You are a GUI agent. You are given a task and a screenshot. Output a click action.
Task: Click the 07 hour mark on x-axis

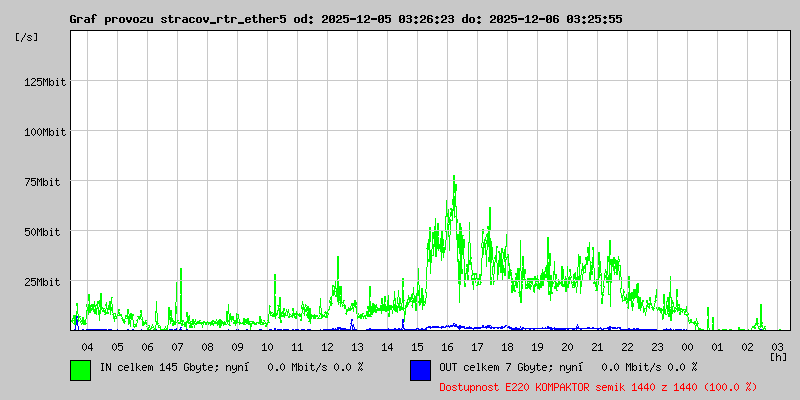click(177, 347)
